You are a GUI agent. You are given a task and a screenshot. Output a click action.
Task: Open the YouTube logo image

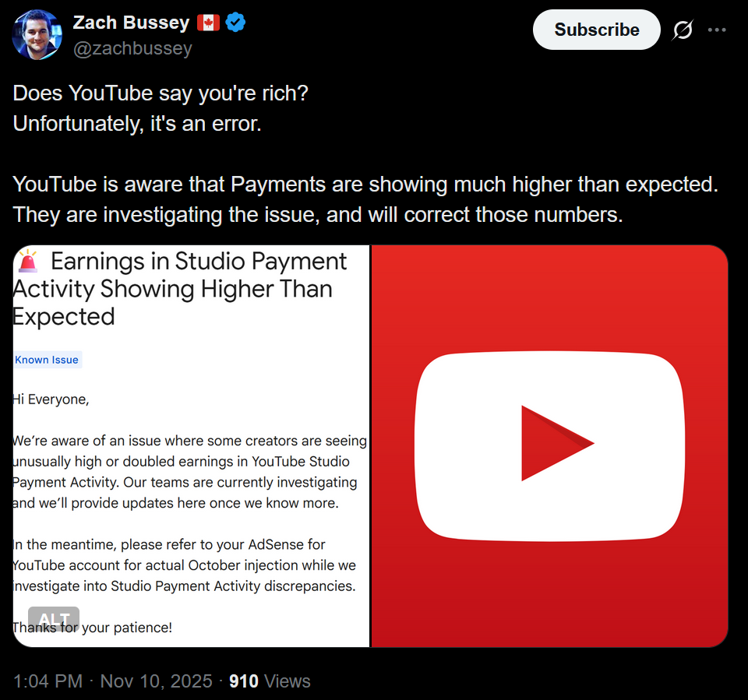tap(549, 446)
